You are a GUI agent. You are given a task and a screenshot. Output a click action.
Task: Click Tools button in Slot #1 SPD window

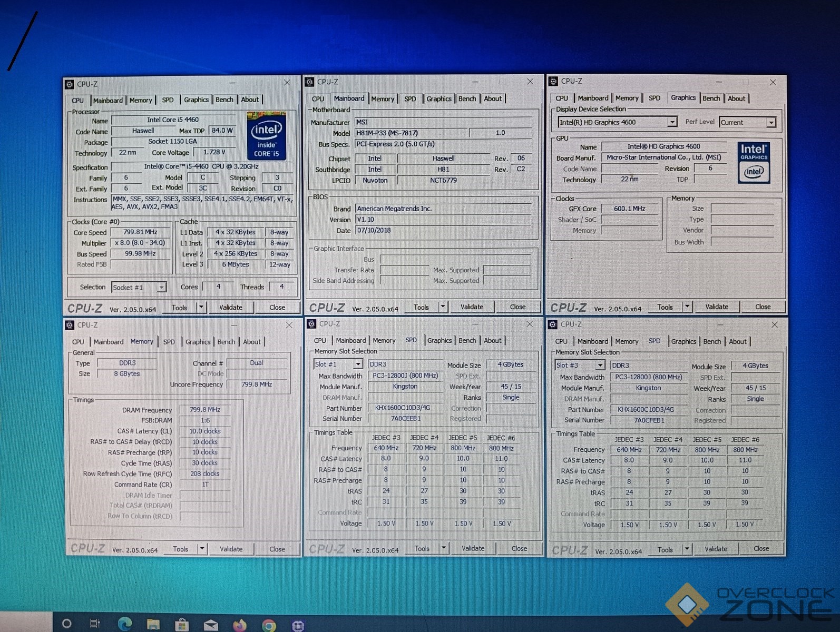422,548
